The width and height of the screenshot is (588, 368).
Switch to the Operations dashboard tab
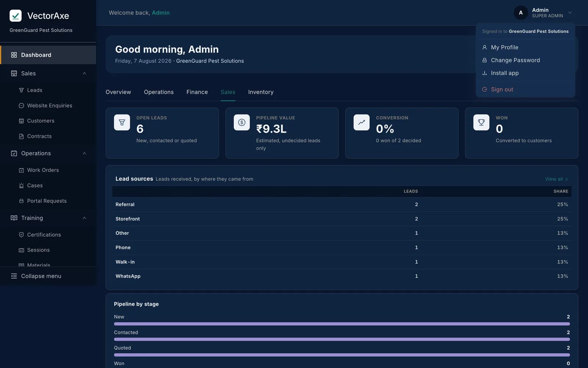pyautogui.click(x=159, y=92)
